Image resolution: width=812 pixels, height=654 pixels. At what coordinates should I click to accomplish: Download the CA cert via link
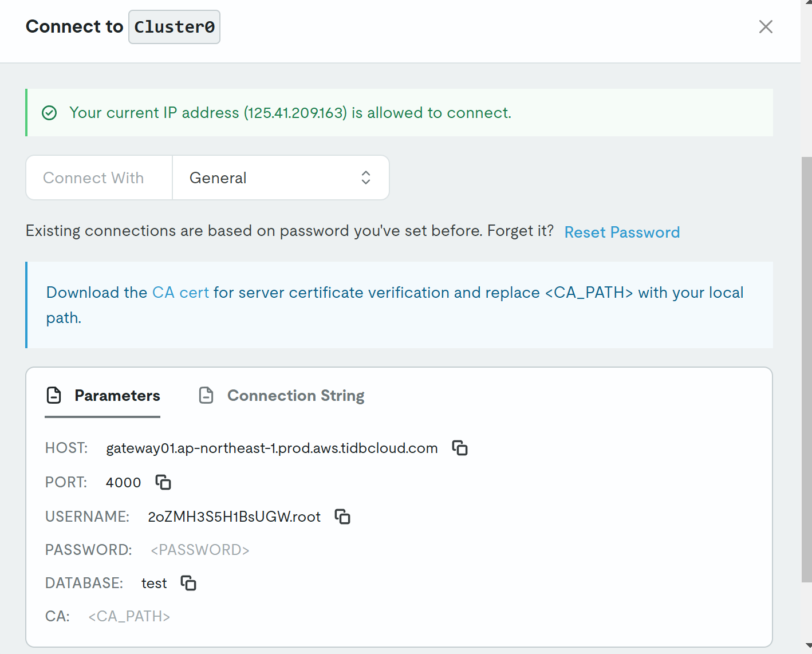(180, 293)
